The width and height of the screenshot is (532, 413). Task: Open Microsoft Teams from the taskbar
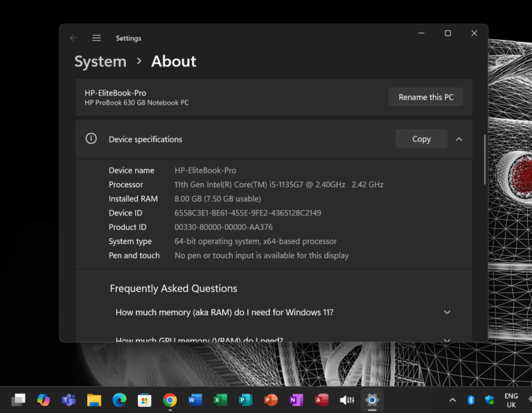click(69, 400)
